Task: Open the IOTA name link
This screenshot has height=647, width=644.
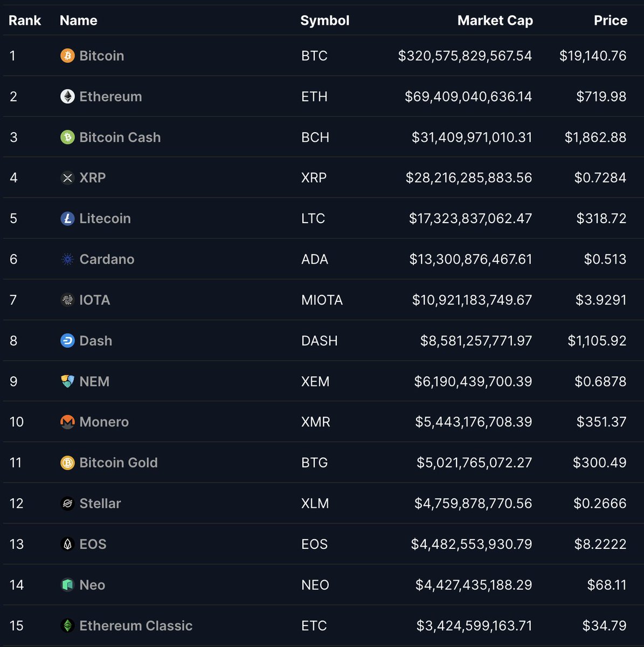Action: click(x=95, y=300)
